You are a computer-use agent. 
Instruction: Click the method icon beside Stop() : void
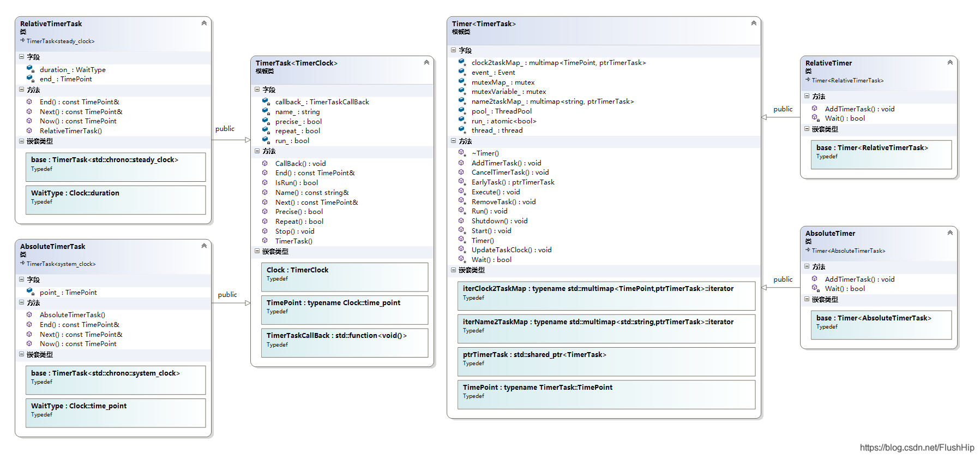[265, 231]
